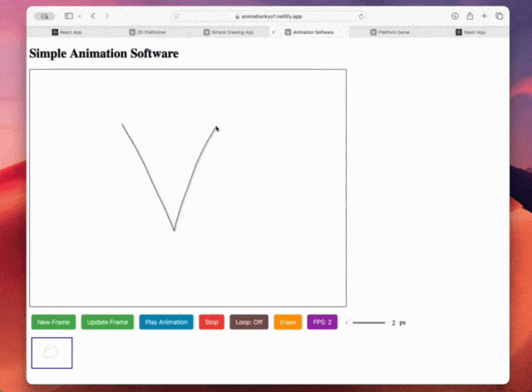The width and height of the screenshot is (532, 392).
Task: Toggle the Loop: Off button
Action: pyautogui.click(x=249, y=322)
